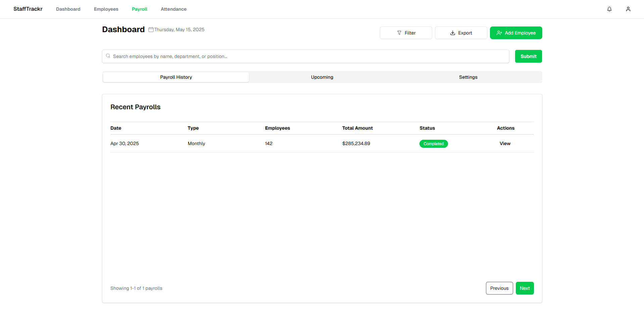Go to the Next page of payrolls
The image size is (644, 318).
525,288
